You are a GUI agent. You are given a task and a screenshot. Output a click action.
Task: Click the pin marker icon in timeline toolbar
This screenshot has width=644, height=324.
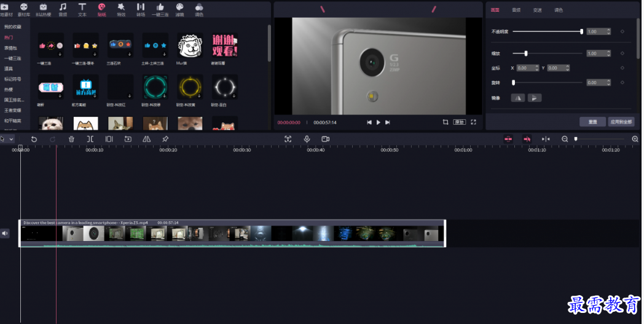coord(165,139)
